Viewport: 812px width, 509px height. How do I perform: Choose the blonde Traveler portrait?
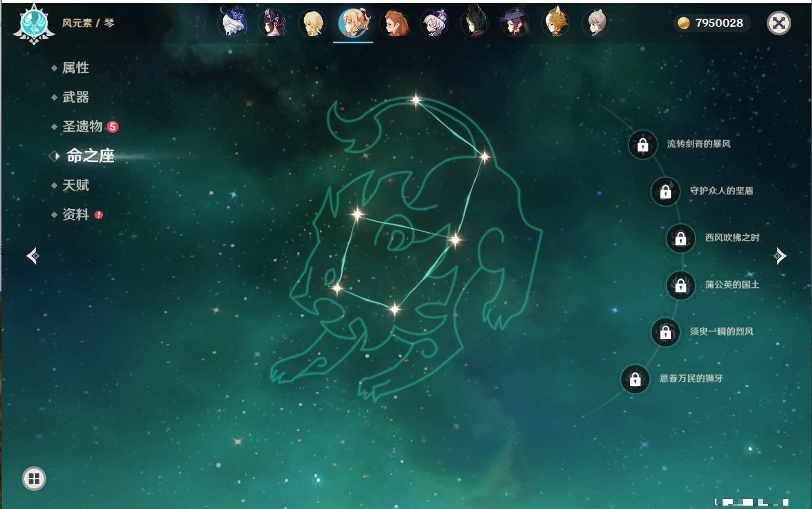313,22
